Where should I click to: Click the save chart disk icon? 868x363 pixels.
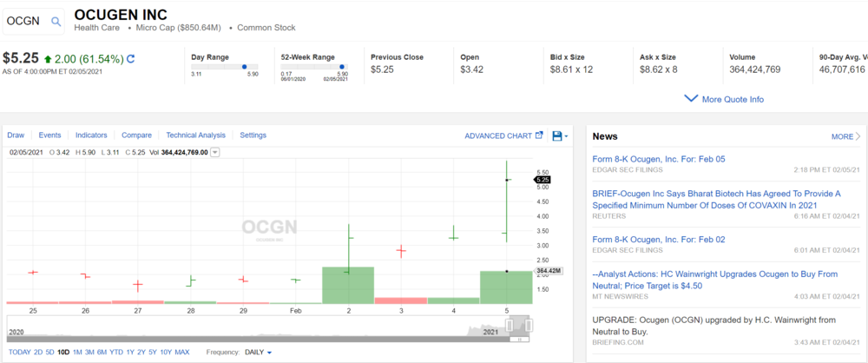pos(557,135)
